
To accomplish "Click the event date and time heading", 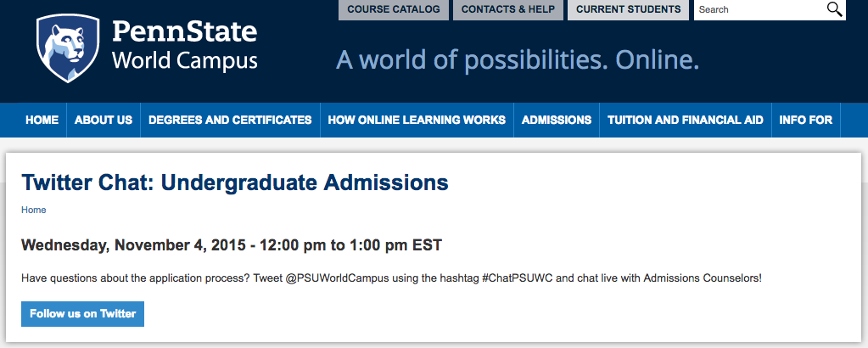I will point(232,245).
